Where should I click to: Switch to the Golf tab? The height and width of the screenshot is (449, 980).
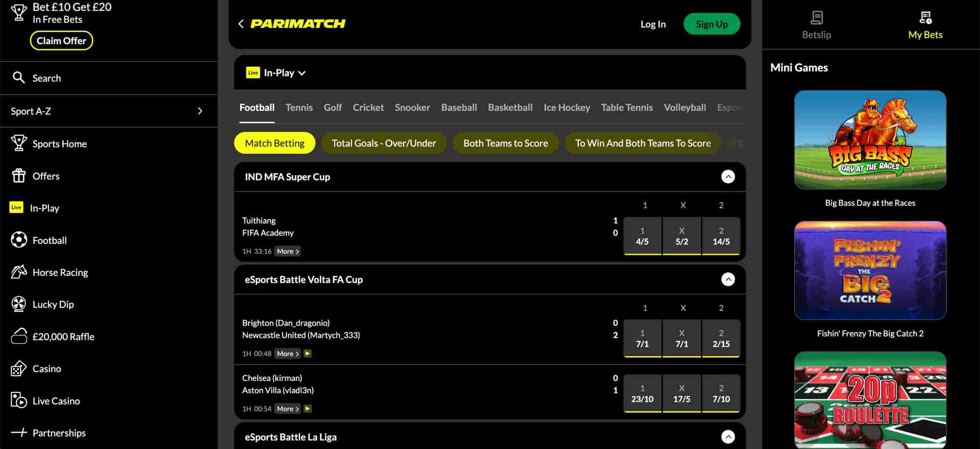click(x=333, y=108)
